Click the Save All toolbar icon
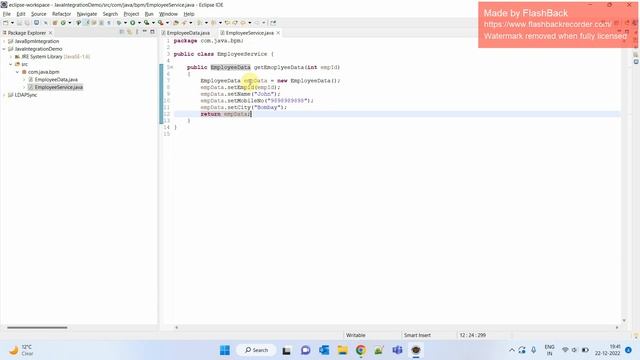This screenshot has width=640, height=360. point(27,23)
